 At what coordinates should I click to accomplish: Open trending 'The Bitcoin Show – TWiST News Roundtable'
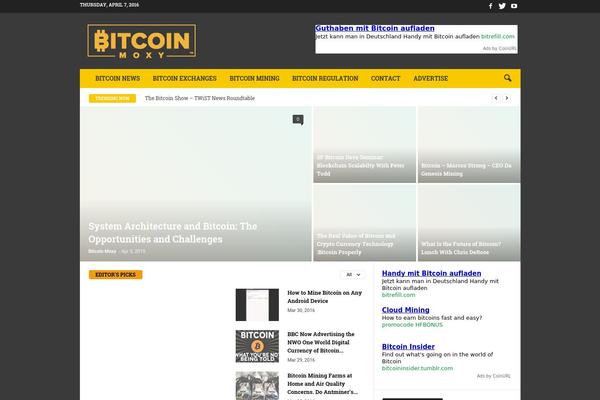point(200,98)
